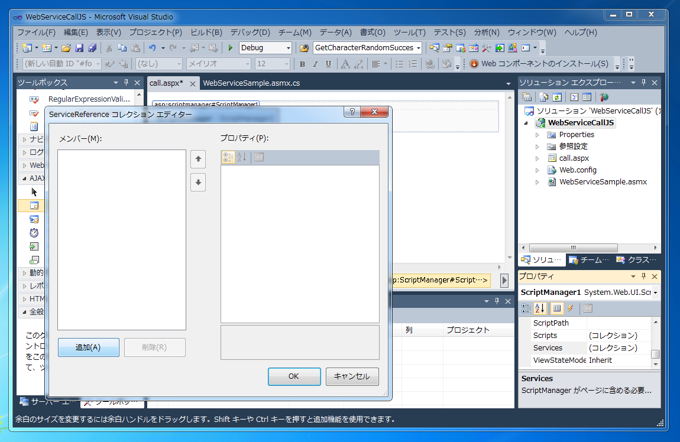Move member down with the down arrow
The image size is (680, 442).
click(x=198, y=182)
